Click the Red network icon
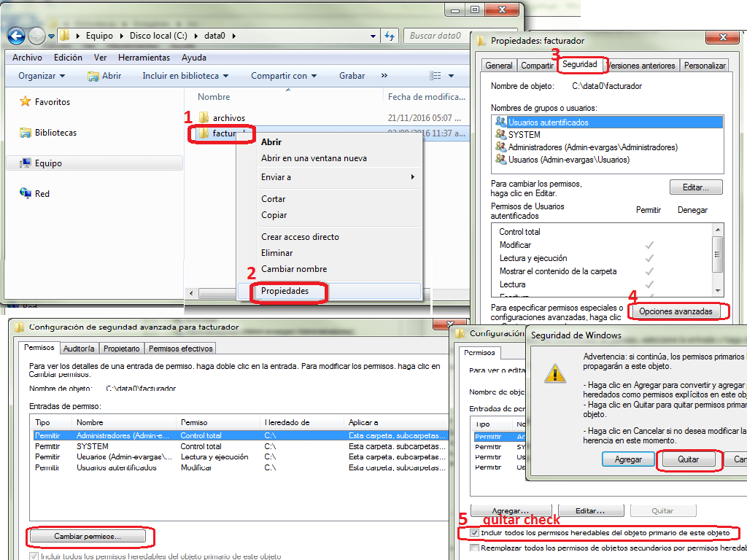The width and height of the screenshot is (747, 560). pyautogui.click(x=26, y=194)
